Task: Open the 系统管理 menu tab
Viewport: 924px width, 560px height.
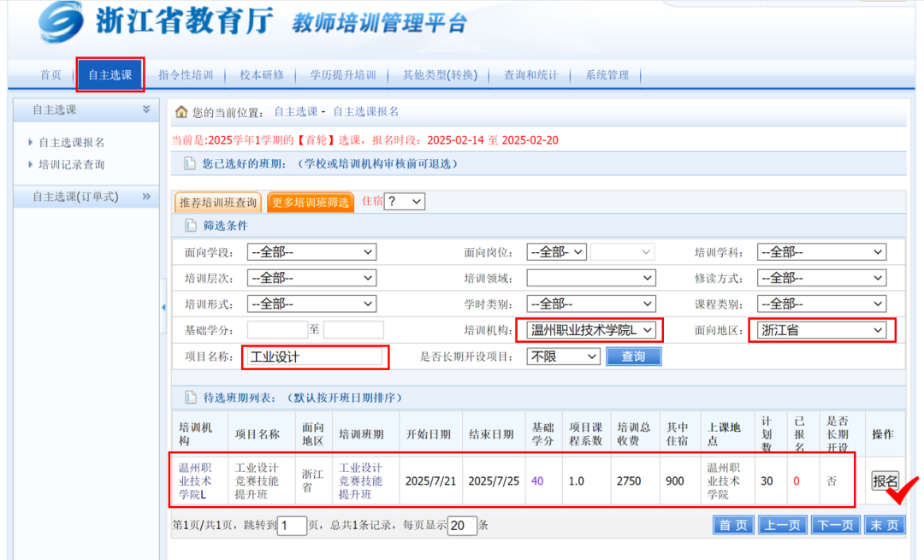Action: [607, 74]
